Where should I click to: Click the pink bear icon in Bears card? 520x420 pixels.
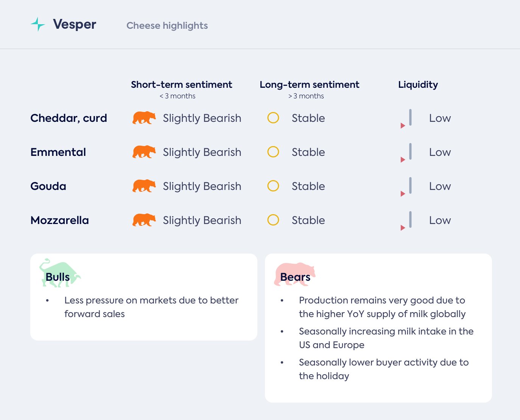point(294,274)
